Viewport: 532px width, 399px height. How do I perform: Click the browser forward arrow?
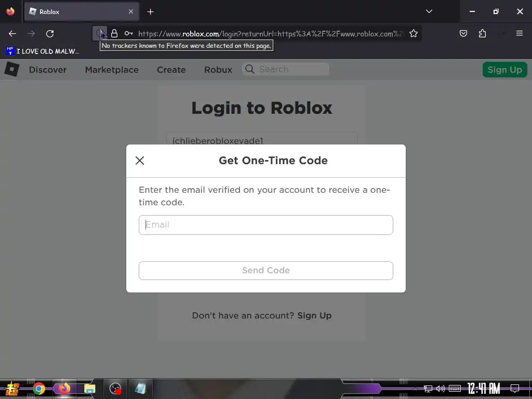31,34
